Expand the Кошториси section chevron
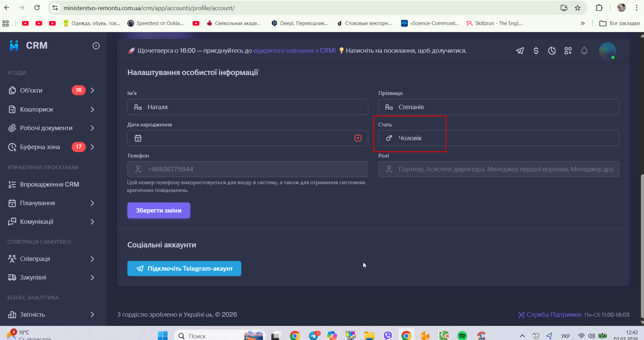Viewport: 644px width, 340px height. point(92,109)
